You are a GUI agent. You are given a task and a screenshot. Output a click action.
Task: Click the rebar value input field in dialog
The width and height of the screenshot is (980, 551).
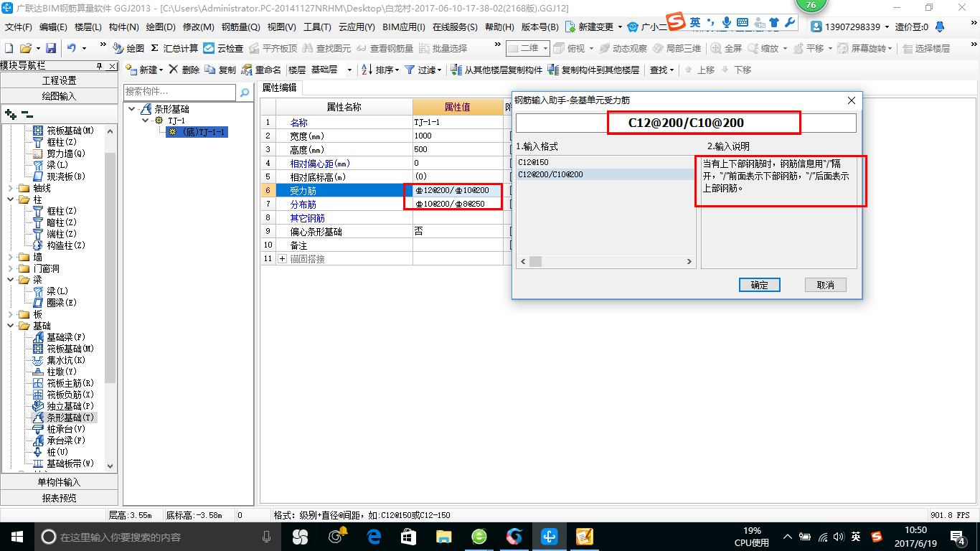[x=686, y=123]
